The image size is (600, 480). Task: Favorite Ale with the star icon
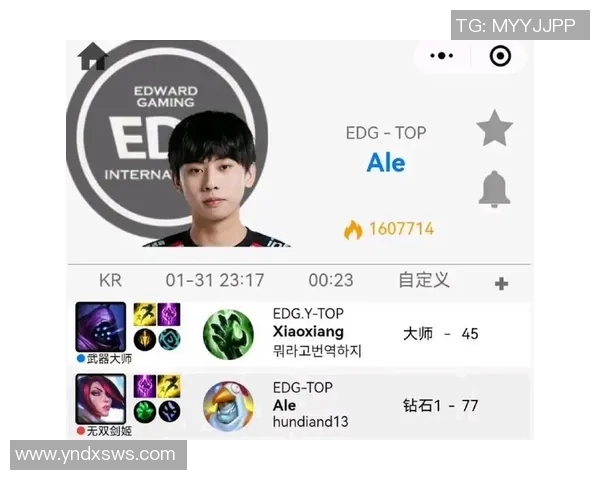tap(494, 128)
